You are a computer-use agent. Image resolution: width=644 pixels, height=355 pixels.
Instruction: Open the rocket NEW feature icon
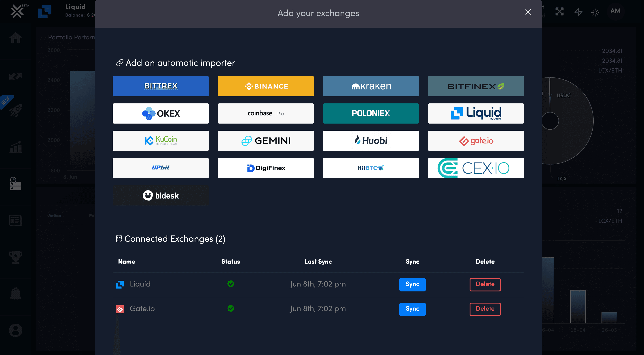(x=15, y=110)
